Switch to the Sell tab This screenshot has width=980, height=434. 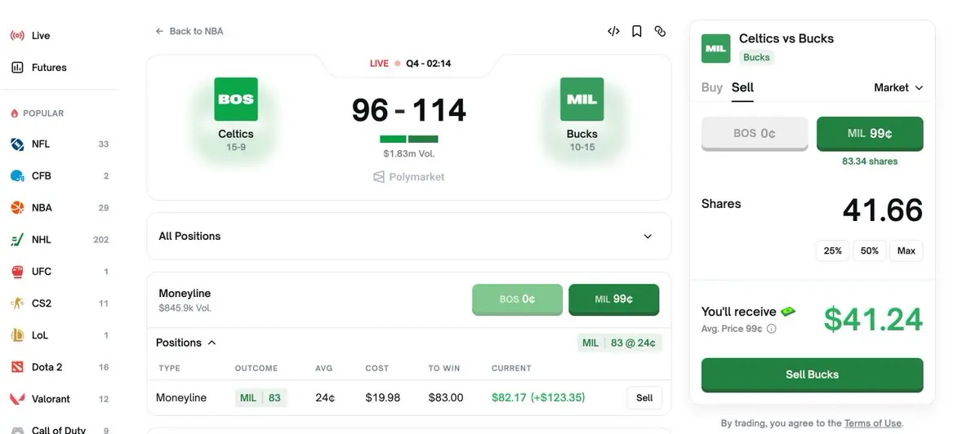click(x=742, y=87)
